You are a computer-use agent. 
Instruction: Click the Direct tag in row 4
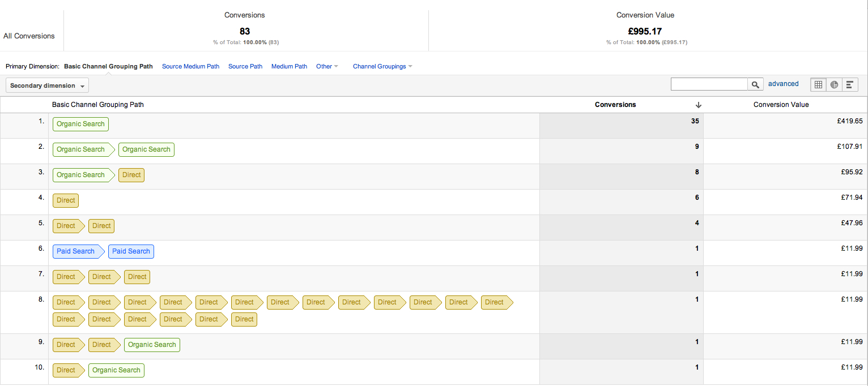(66, 200)
